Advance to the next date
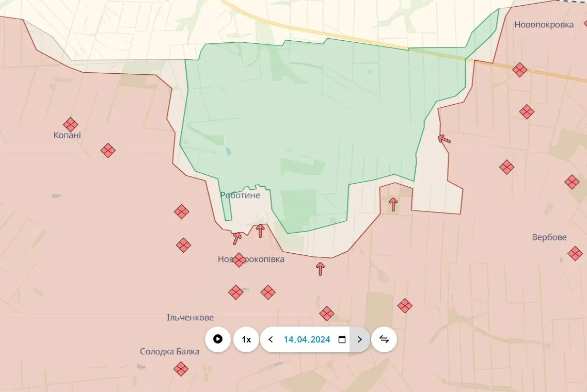The image size is (587, 392). [360, 339]
